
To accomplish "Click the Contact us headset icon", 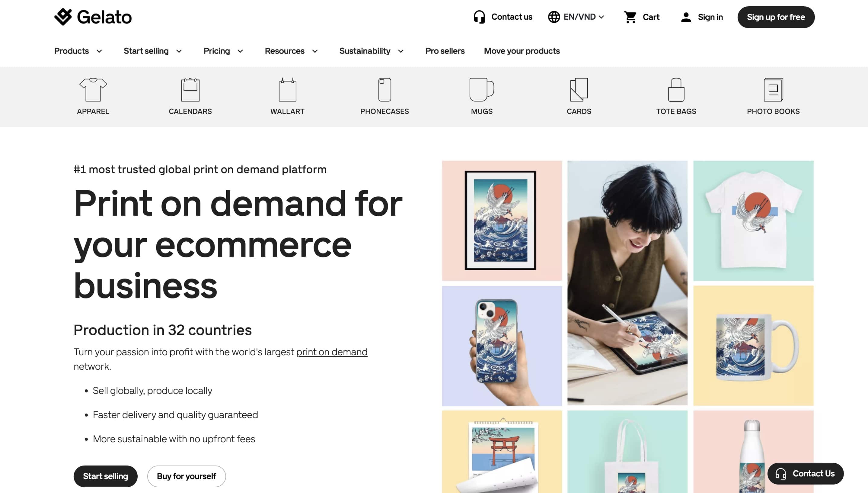I will pos(479,17).
